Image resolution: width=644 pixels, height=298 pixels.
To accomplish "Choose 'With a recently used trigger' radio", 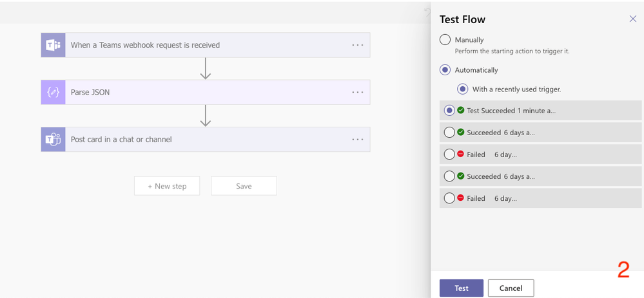I will click(x=462, y=89).
